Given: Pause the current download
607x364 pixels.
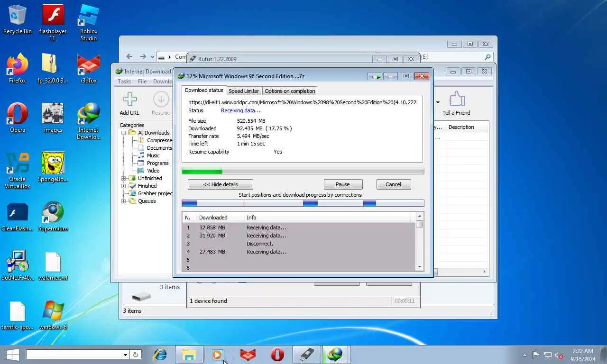Looking at the screenshot, I should pos(343,184).
